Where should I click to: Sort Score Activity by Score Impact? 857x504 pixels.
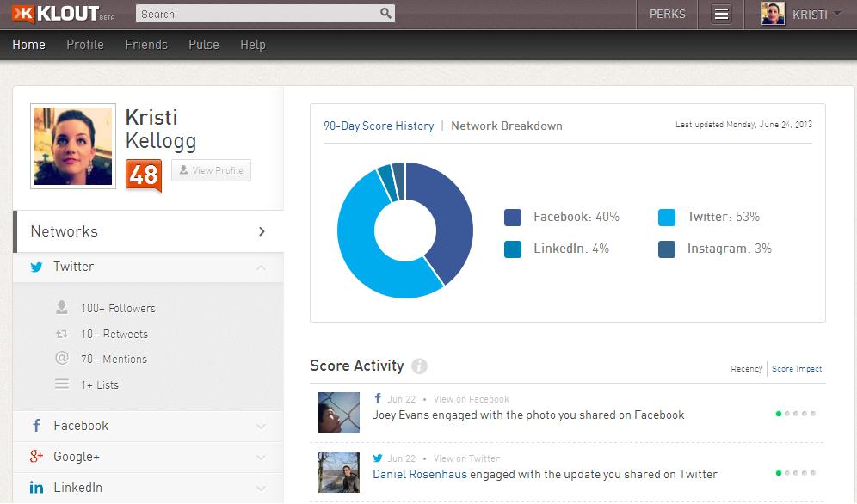(x=797, y=369)
